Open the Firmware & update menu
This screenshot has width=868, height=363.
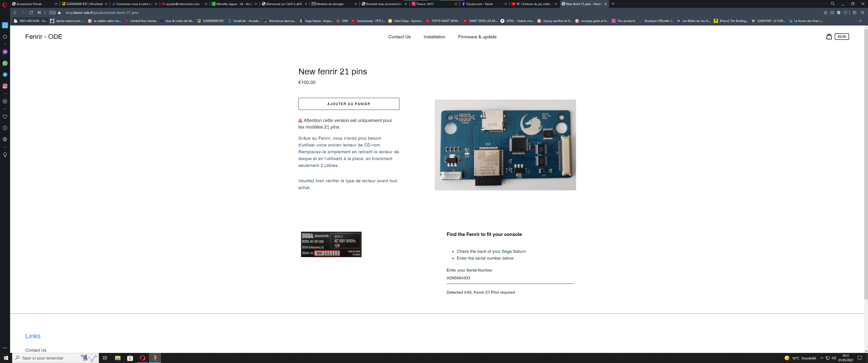pos(477,37)
